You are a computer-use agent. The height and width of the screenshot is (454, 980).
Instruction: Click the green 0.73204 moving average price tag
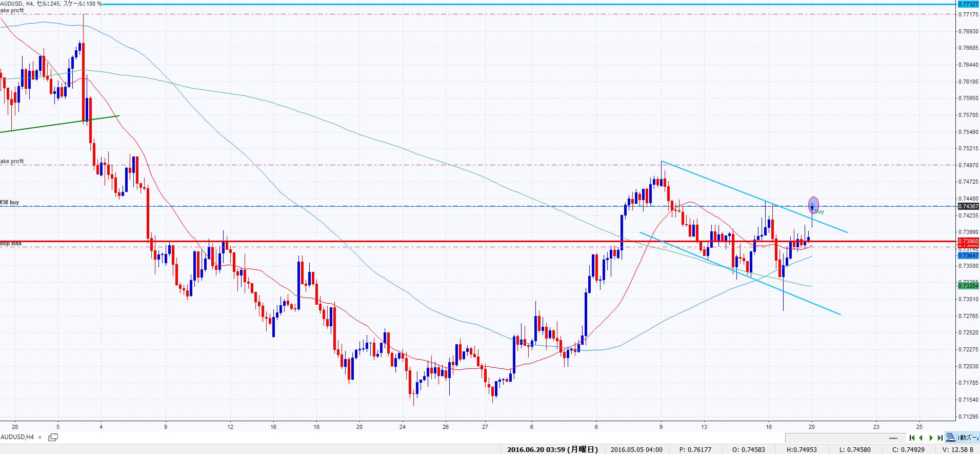pos(968,285)
